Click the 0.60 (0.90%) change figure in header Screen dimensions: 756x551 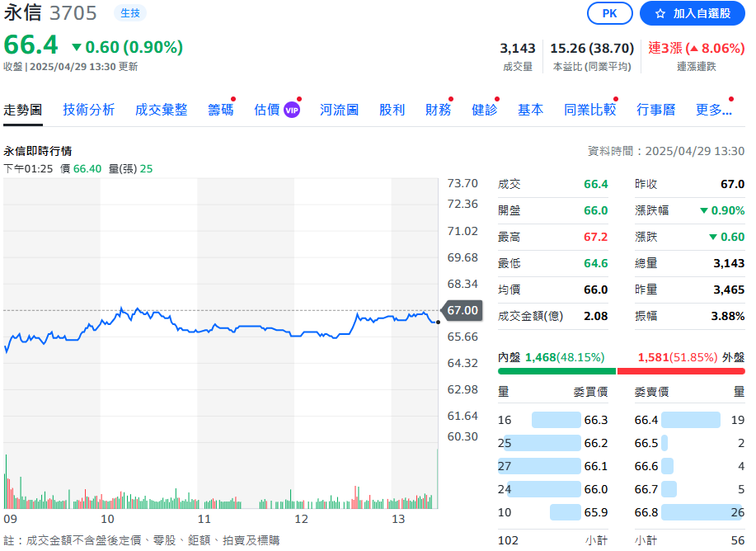pyautogui.click(x=128, y=47)
